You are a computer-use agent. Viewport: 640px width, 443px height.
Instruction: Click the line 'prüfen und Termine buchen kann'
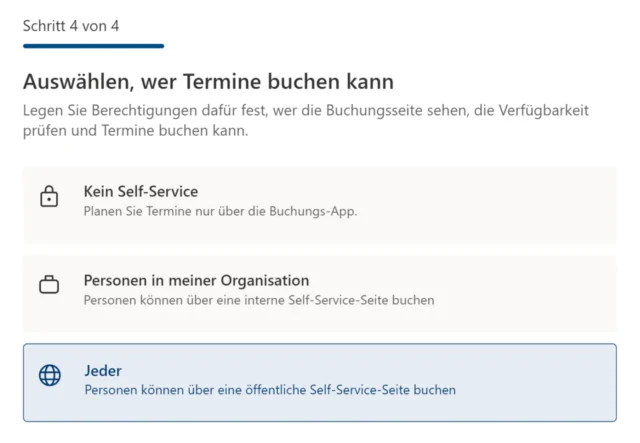click(x=135, y=131)
